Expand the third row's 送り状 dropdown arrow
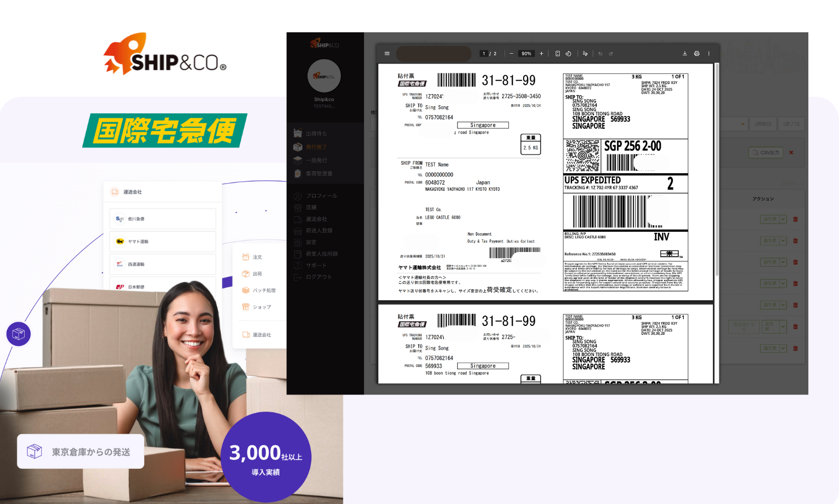This screenshot has height=504, width=839. (x=783, y=262)
